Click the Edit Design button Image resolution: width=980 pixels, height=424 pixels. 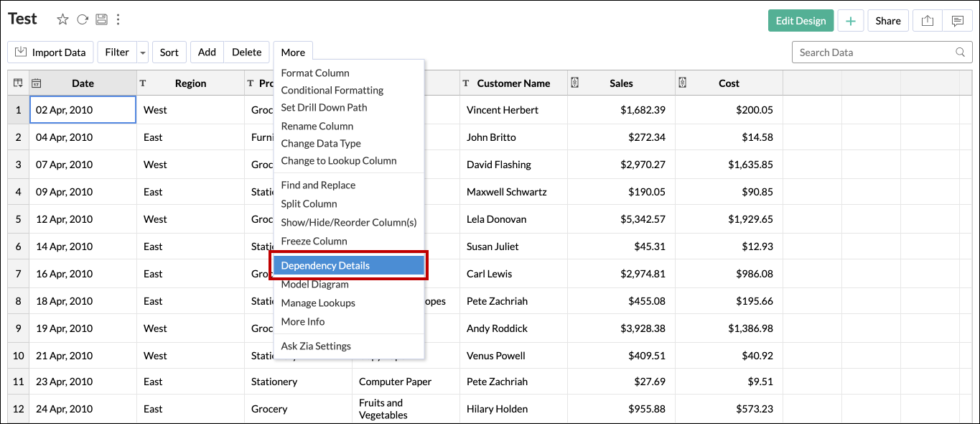pyautogui.click(x=801, y=21)
